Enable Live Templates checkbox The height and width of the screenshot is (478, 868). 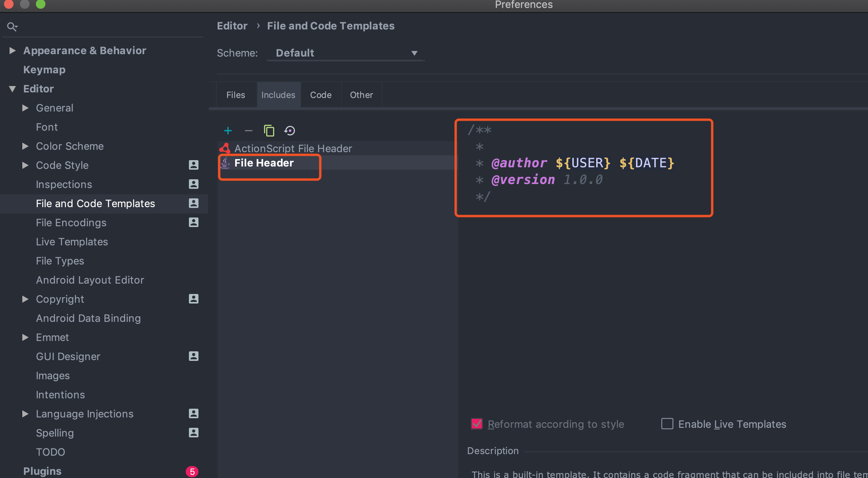667,424
